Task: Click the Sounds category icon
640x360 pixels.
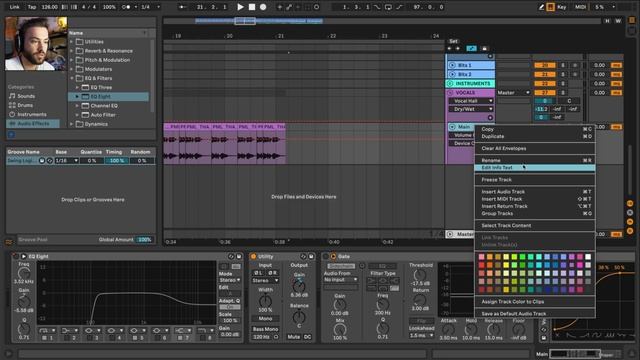Action: [12, 96]
